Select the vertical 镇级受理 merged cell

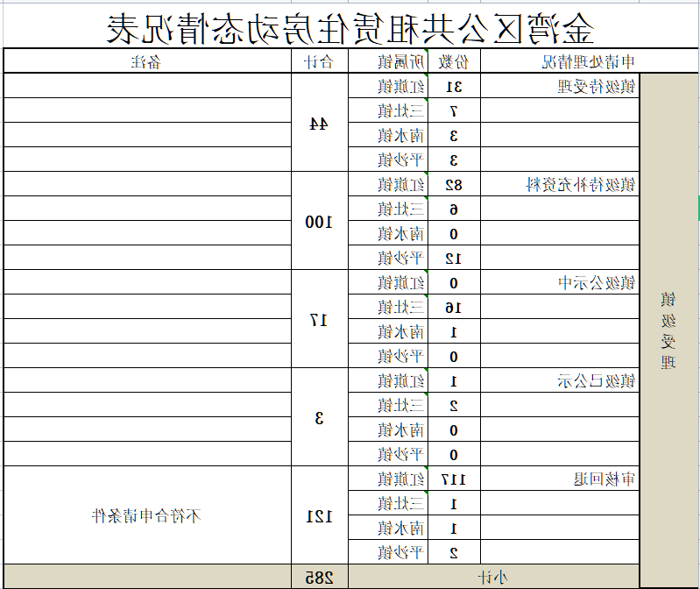[x=668, y=330]
